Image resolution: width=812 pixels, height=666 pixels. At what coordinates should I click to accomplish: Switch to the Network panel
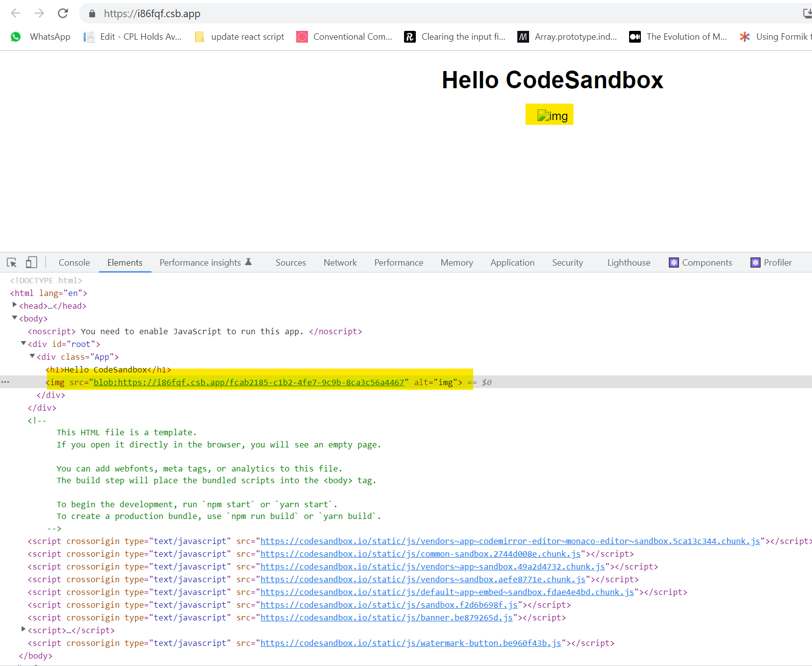(340, 262)
